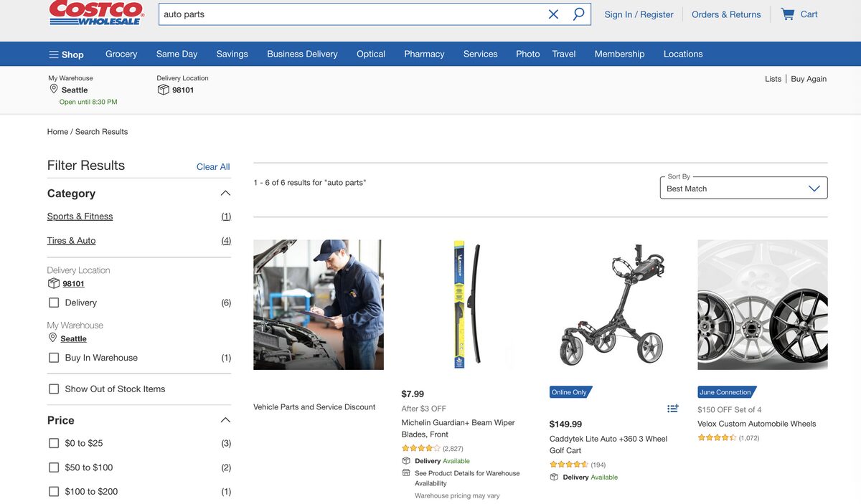The height and width of the screenshot is (504, 861).
Task: Open Velox Custom Automobile Wheels title
Action: (x=756, y=424)
